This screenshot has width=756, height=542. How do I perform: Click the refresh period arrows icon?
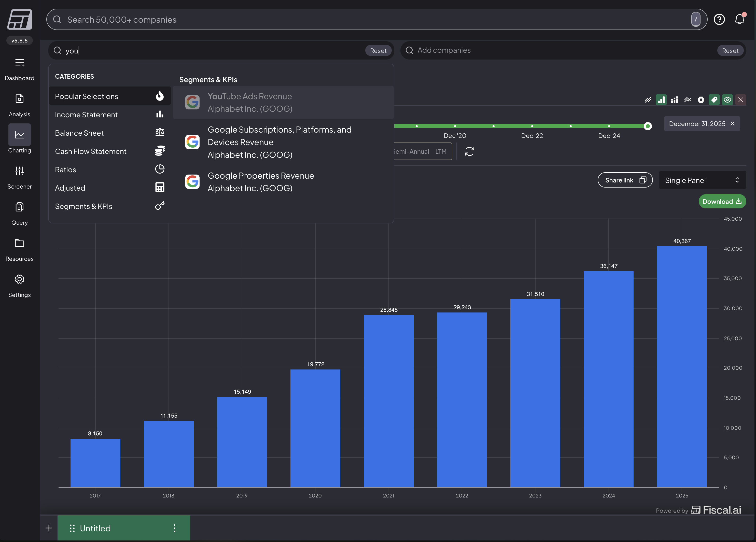click(x=469, y=152)
